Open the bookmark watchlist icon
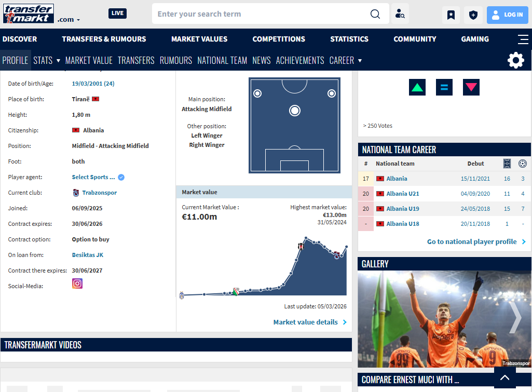 (451, 15)
